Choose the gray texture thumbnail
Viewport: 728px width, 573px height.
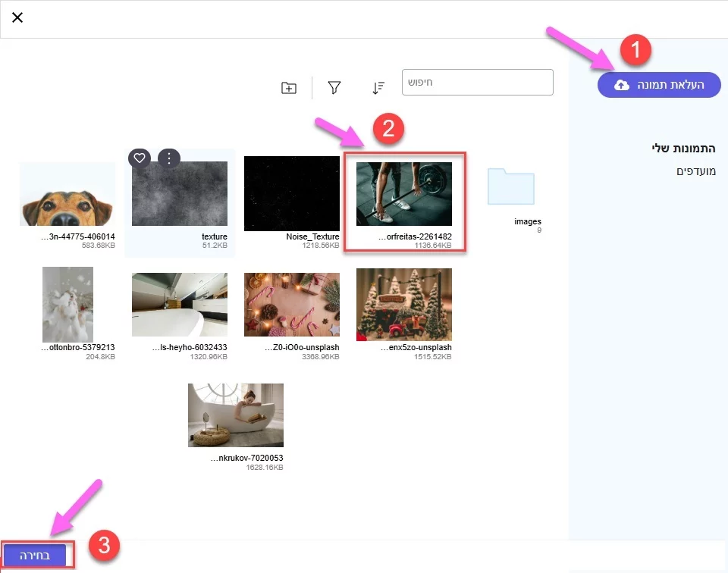pyautogui.click(x=180, y=194)
